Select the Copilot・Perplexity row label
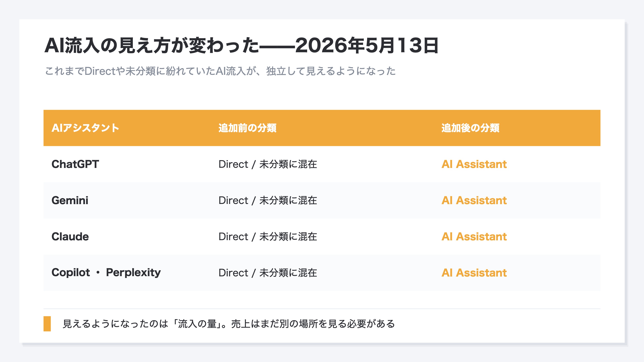 [106, 273]
